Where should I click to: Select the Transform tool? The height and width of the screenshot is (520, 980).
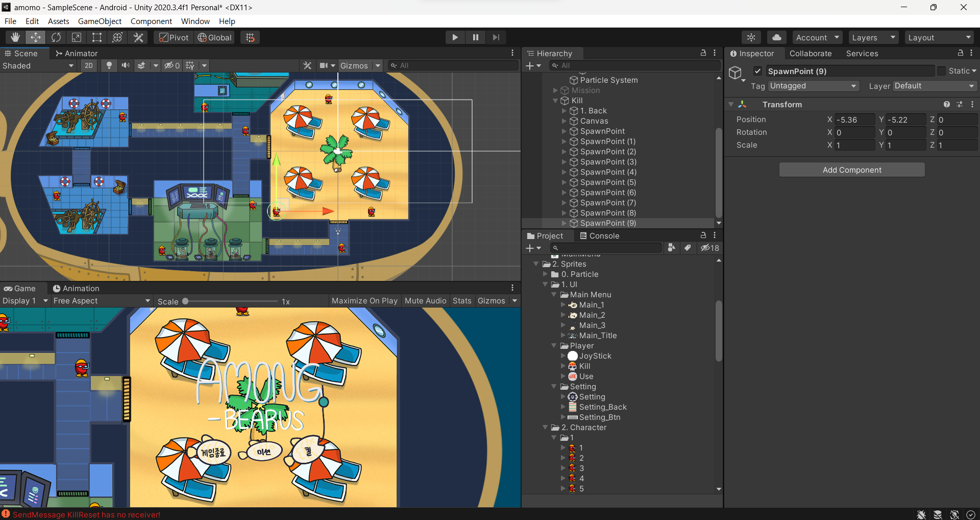coord(117,37)
